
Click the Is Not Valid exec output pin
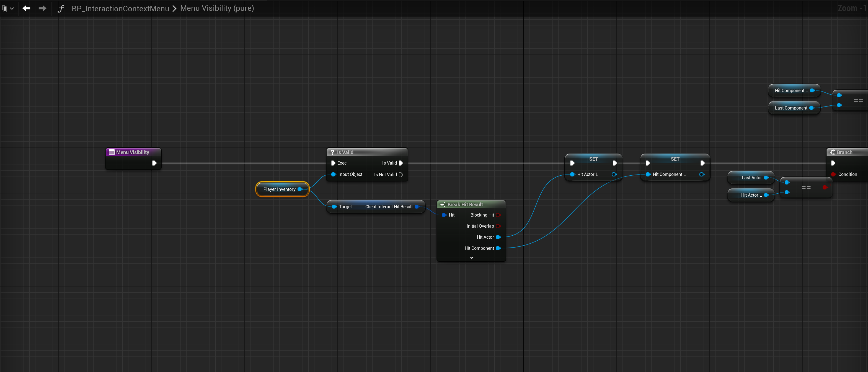click(x=401, y=175)
